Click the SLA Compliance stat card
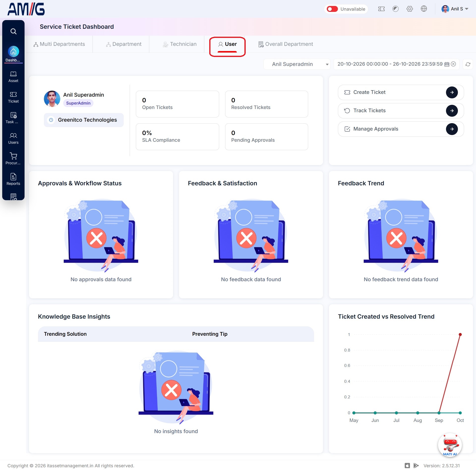The width and height of the screenshot is (476, 471). 177,137
